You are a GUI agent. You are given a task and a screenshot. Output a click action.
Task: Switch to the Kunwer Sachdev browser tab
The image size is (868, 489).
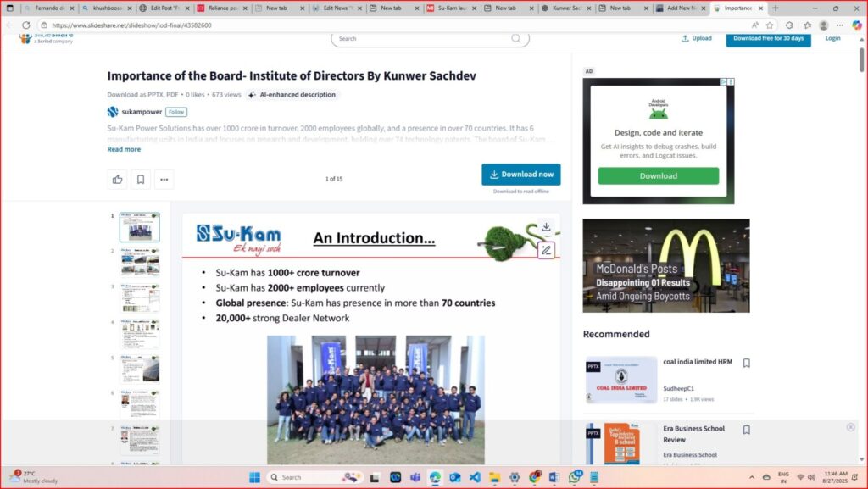(x=564, y=8)
